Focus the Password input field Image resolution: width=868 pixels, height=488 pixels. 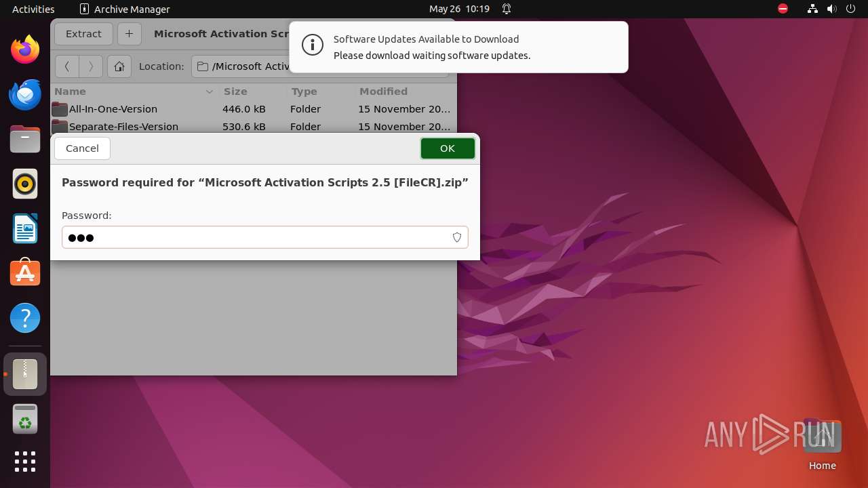tap(265, 237)
